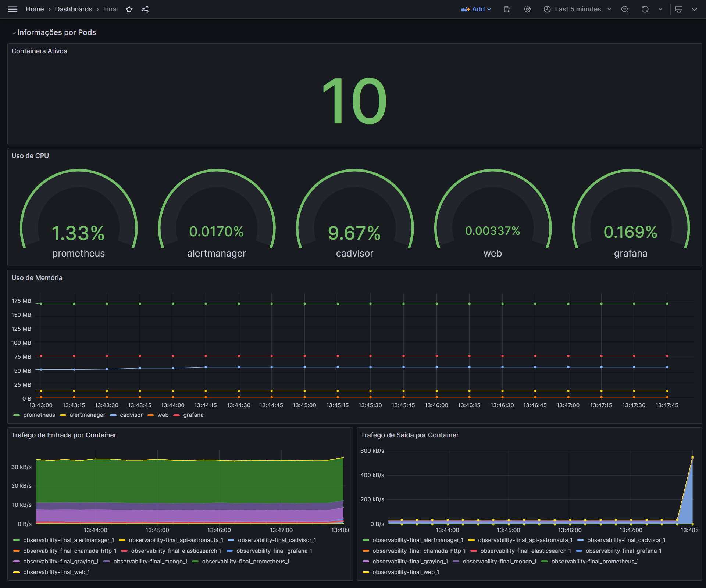
Task: Open the Last 5 minutes time picker
Action: (x=577, y=9)
